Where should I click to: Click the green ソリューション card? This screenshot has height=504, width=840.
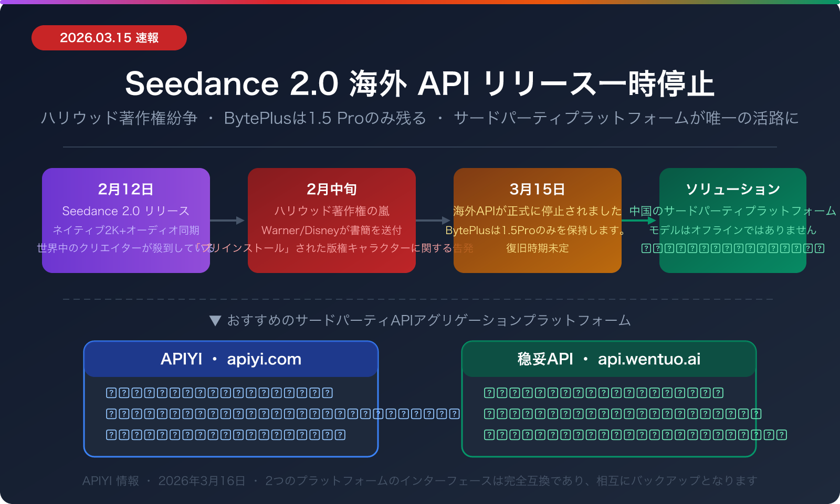(732, 220)
